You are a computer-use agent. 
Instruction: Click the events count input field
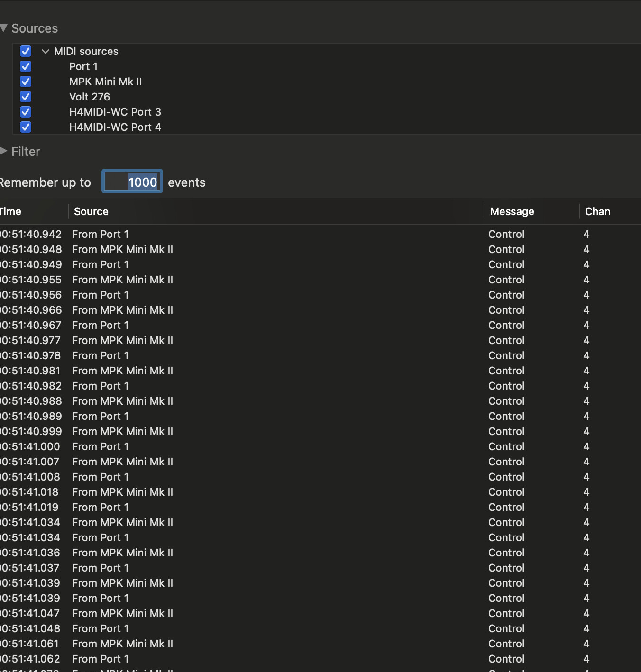pyautogui.click(x=132, y=182)
